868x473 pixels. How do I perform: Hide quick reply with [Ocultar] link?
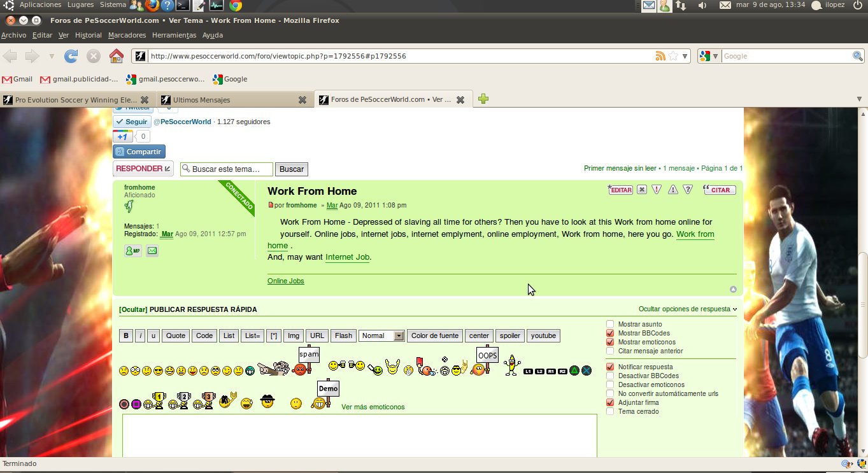pyautogui.click(x=133, y=309)
